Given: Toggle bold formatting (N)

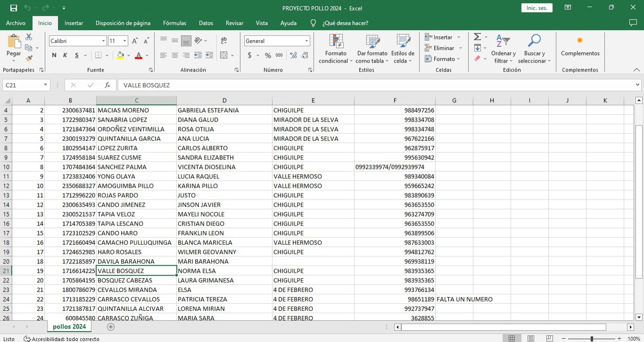Looking at the screenshot, I should [x=54, y=55].
